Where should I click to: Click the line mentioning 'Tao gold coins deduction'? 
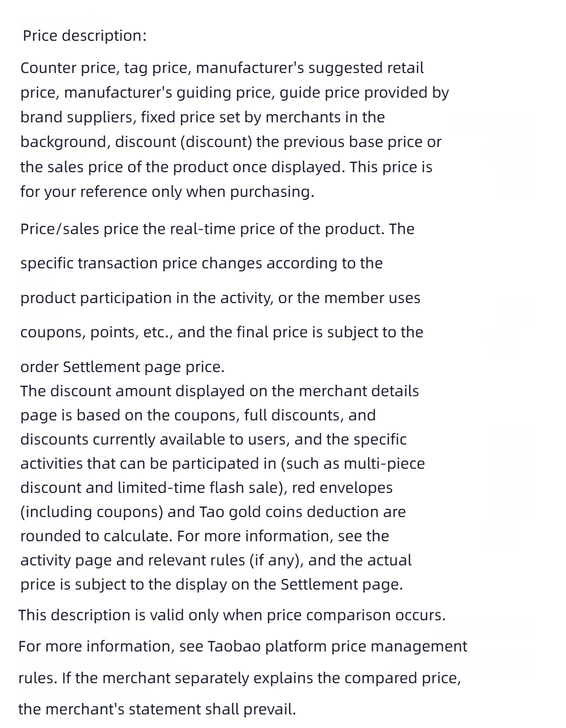[213, 512]
